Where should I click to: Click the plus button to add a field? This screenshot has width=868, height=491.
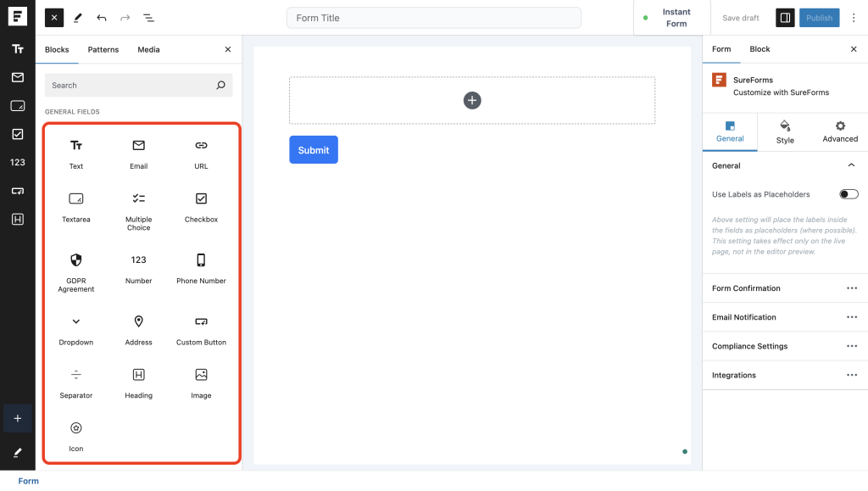(x=472, y=100)
